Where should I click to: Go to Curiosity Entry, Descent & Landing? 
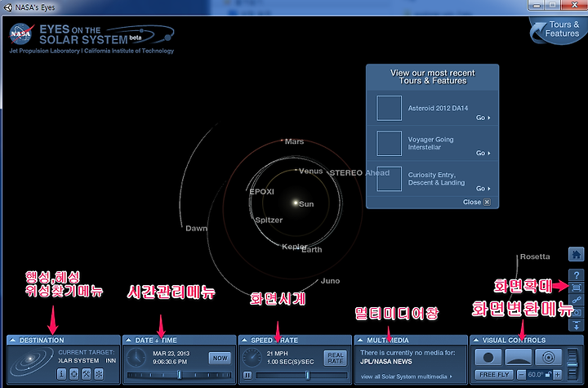point(483,189)
